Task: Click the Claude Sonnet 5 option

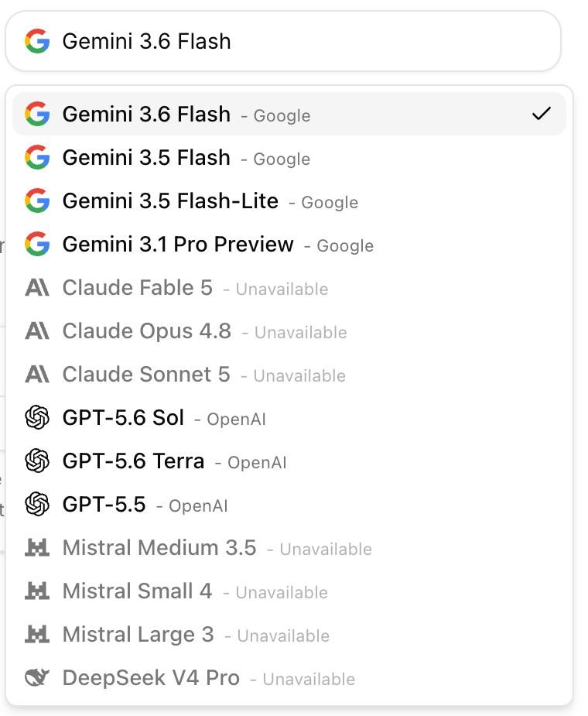Action: pyautogui.click(x=289, y=375)
